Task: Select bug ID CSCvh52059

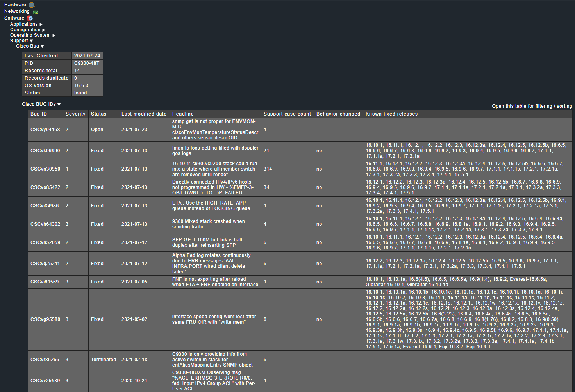Action: (x=45, y=242)
